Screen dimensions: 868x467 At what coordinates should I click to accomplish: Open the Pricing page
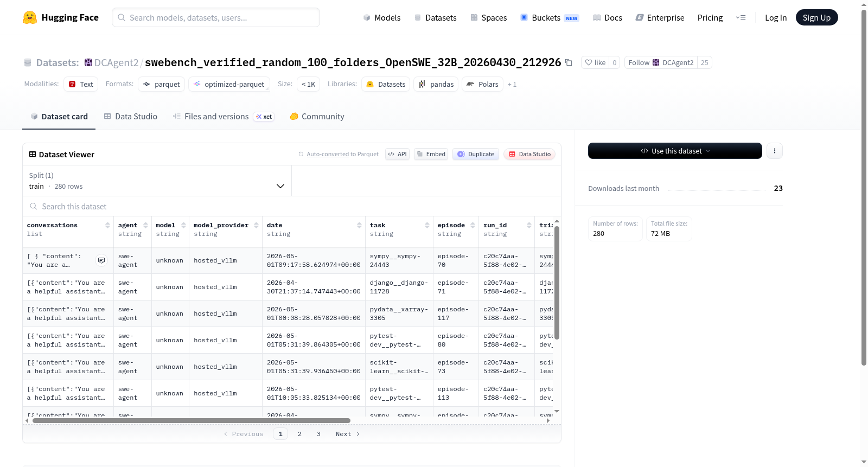pos(710,18)
